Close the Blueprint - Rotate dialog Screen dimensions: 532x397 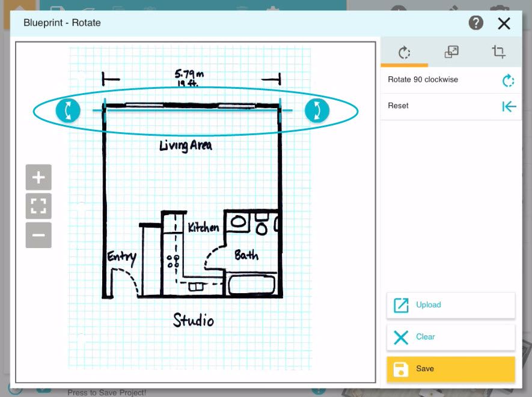(504, 23)
